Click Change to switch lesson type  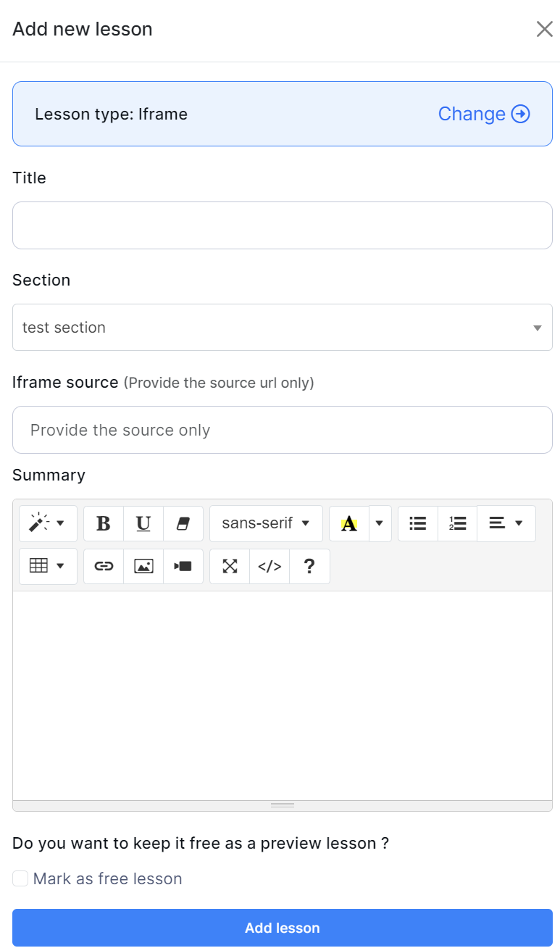pos(484,114)
